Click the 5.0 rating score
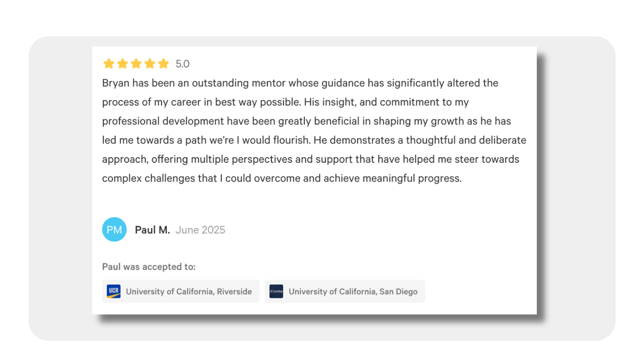The width and height of the screenshot is (644, 362). [x=182, y=64]
